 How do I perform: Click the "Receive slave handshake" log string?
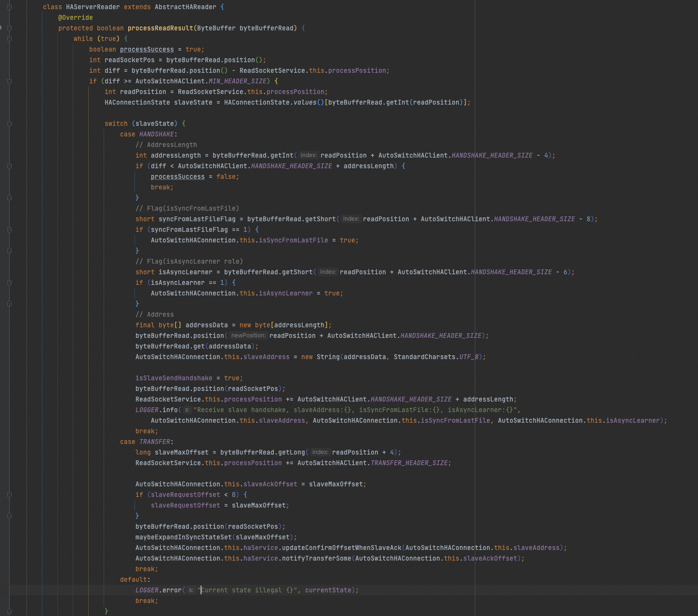355,410
